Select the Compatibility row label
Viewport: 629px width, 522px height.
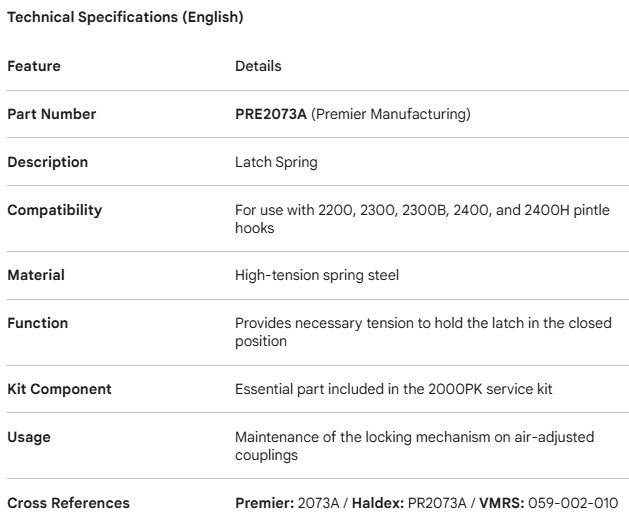pos(55,210)
